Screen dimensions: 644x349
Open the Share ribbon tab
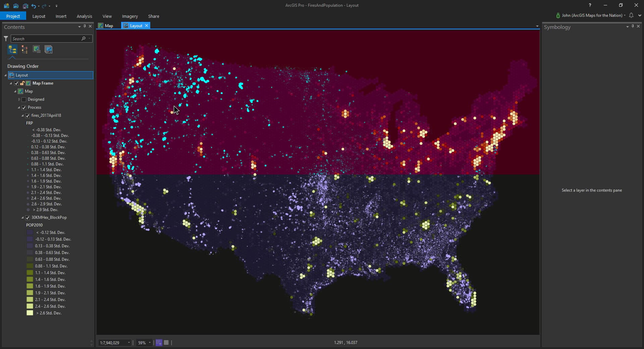(x=154, y=16)
